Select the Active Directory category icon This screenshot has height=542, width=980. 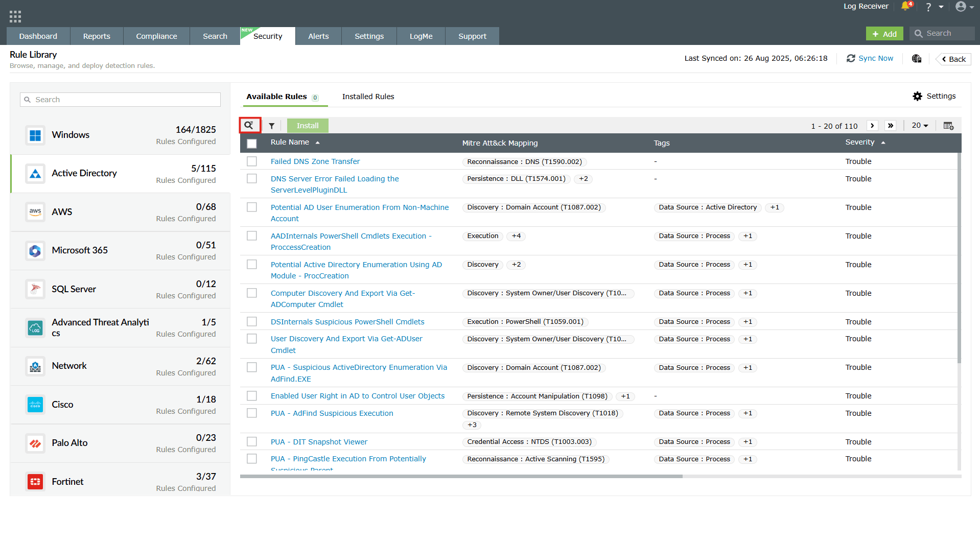click(35, 174)
